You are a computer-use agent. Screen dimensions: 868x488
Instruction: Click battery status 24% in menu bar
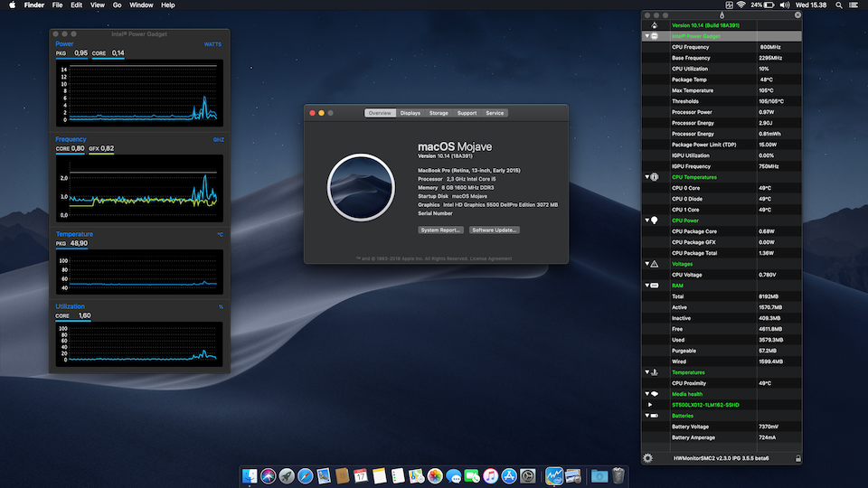tap(762, 5)
